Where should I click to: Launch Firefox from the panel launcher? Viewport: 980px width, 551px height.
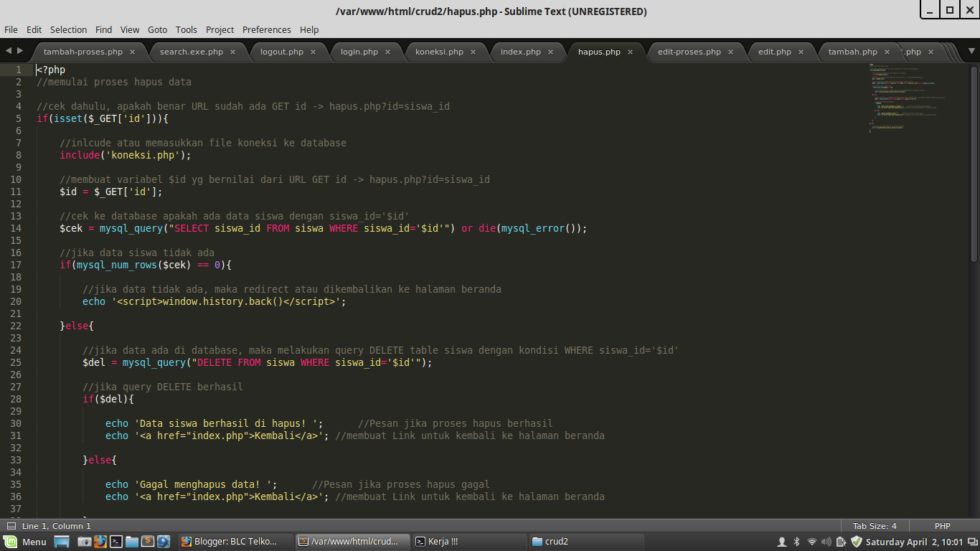[100, 542]
